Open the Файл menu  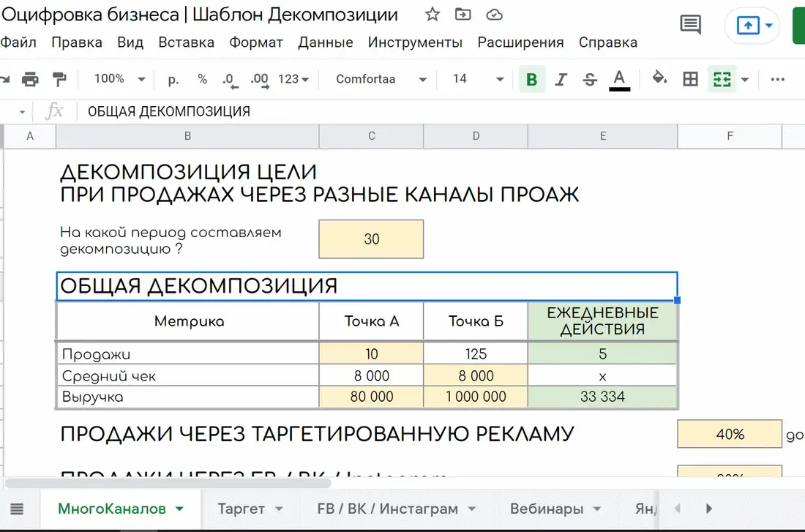click(18, 42)
